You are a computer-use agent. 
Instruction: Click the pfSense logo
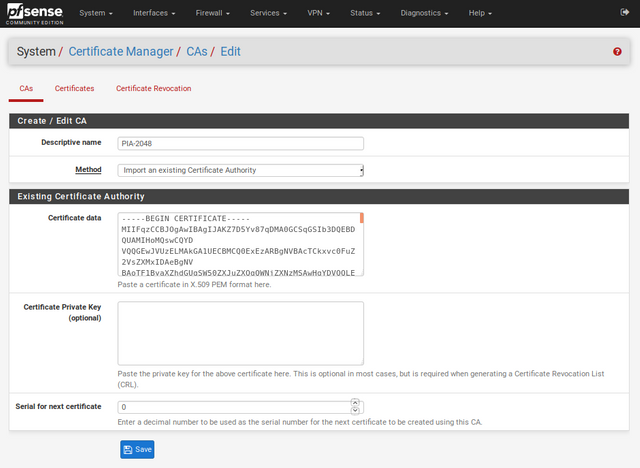(x=33, y=14)
